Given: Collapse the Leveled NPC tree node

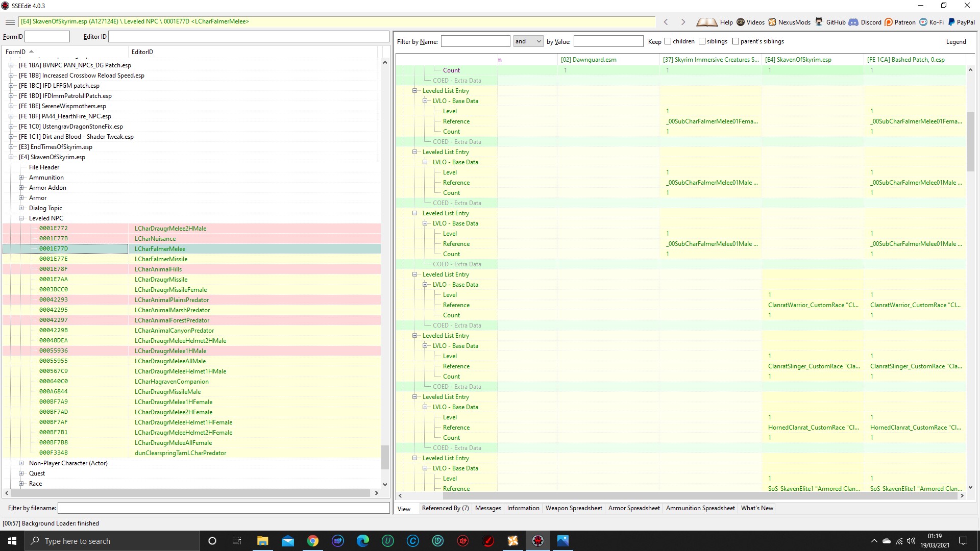Looking at the screenshot, I should click(x=21, y=218).
